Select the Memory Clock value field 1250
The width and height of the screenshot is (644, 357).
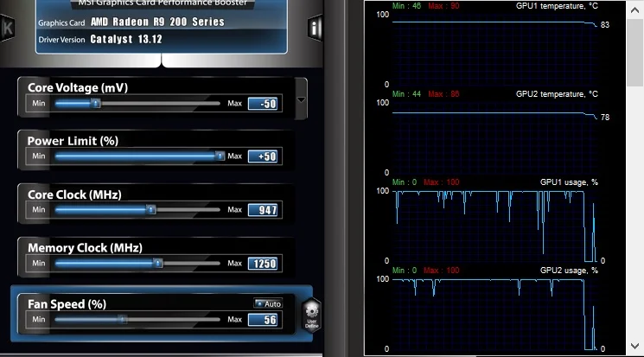264,264
